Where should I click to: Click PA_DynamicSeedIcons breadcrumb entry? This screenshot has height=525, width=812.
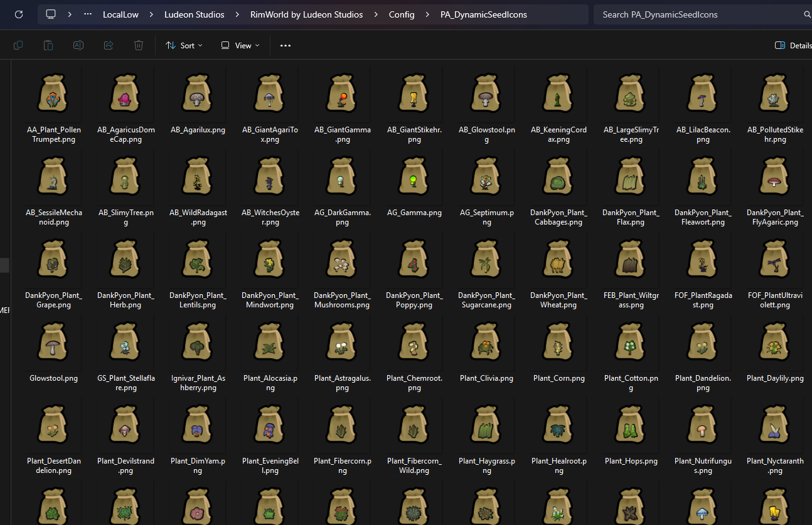pos(484,14)
